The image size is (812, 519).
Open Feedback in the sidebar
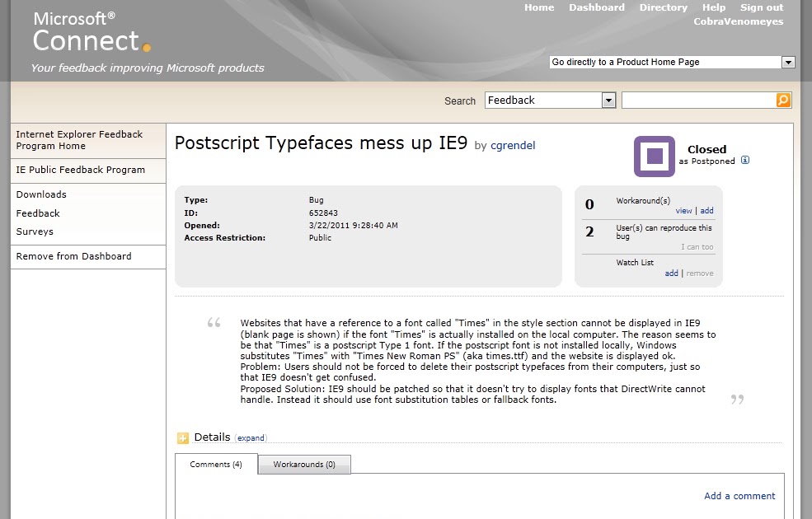(x=38, y=213)
